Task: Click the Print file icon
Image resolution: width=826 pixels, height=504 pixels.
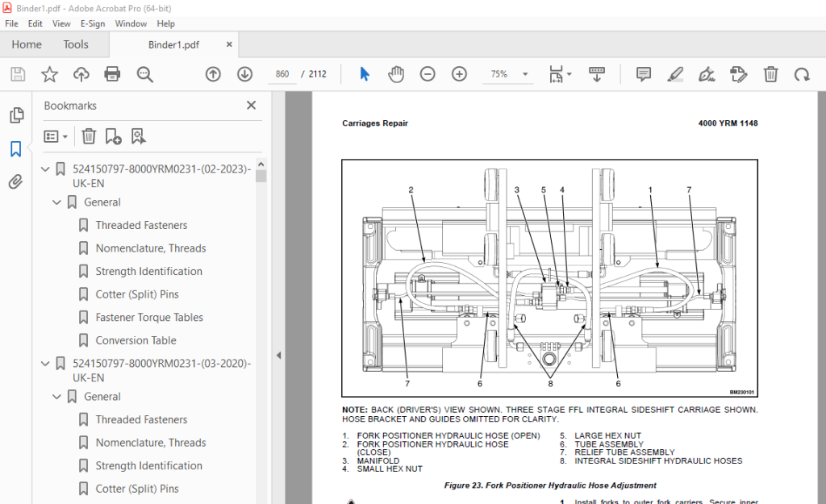Action: point(112,74)
